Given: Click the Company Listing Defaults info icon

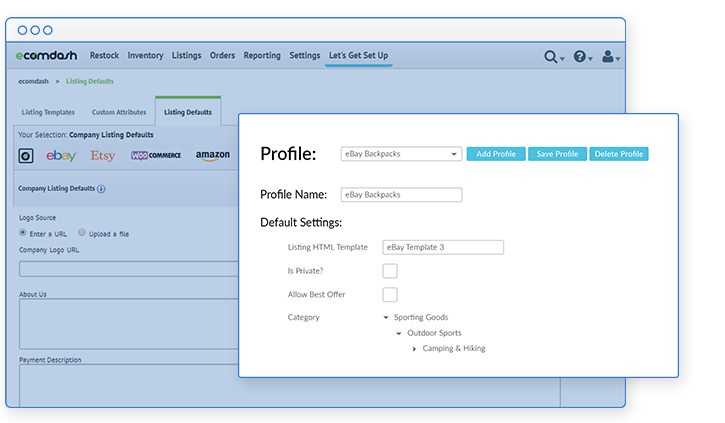Looking at the screenshot, I should point(101,188).
